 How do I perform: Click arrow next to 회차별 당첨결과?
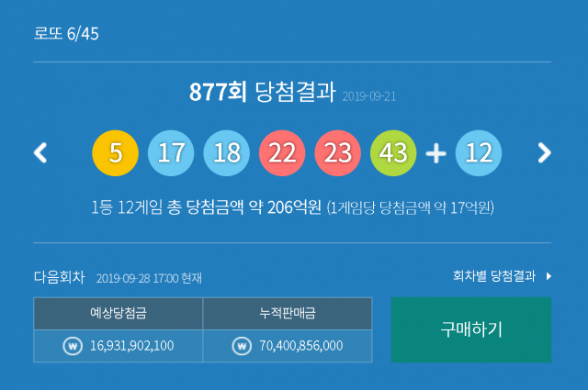[x=548, y=276]
